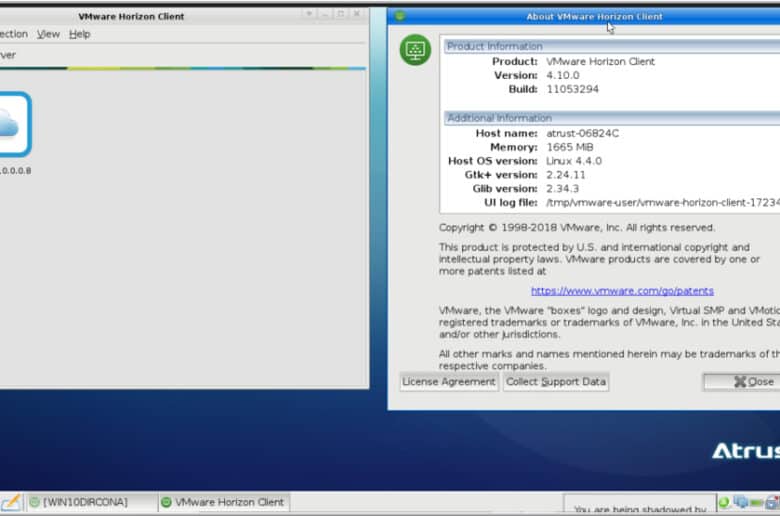Viewport: 780px width, 516px height.
Task: Click the Glib version value 2.34.3
Action: tap(563, 189)
